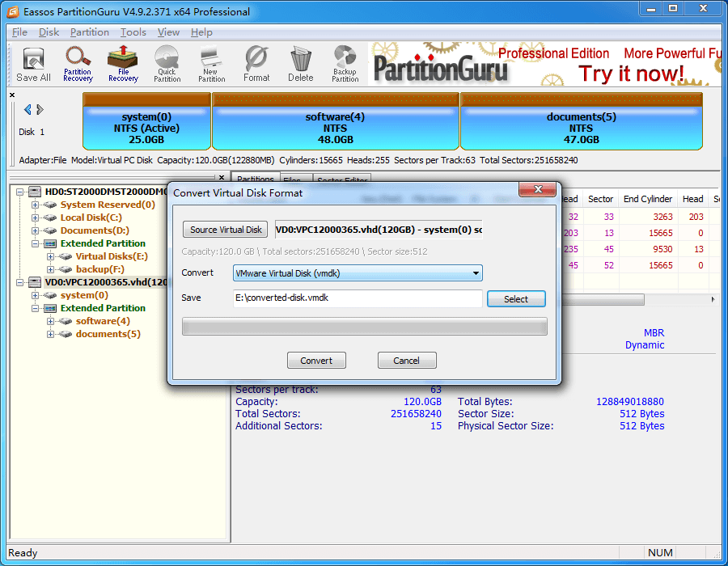This screenshot has width=728, height=566.
Task: Select the system(0) partition block
Action: 146,121
